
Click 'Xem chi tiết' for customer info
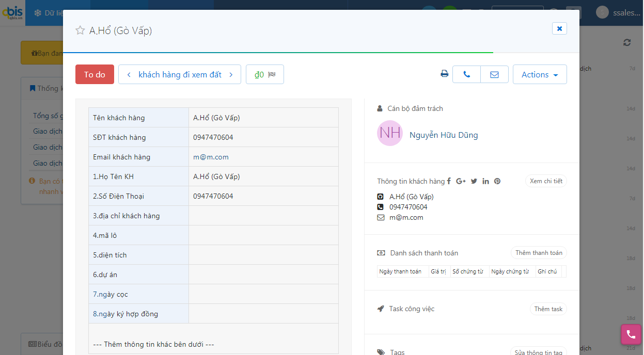click(x=546, y=181)
